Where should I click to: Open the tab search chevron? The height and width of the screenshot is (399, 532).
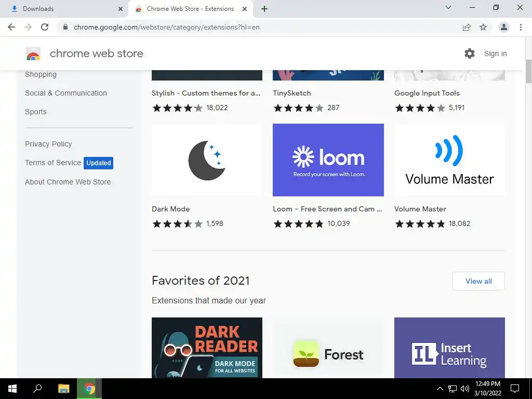pyautogui.click(x=448, y=7)
